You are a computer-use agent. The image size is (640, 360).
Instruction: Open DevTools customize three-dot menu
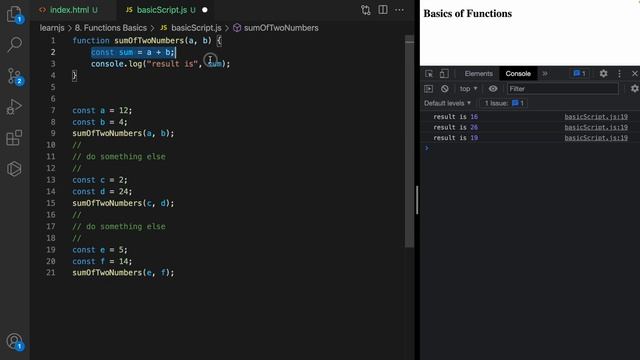(619, 74)
